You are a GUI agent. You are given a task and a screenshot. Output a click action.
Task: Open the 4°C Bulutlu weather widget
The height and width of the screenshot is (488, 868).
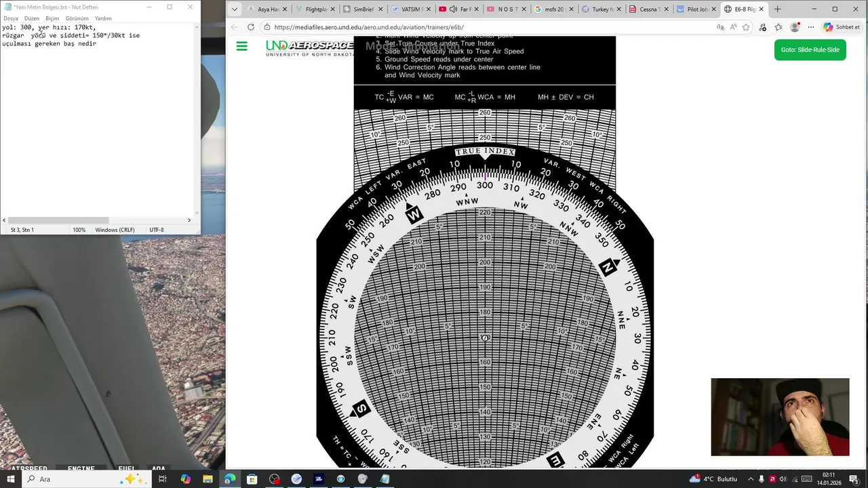pos(713,479)
